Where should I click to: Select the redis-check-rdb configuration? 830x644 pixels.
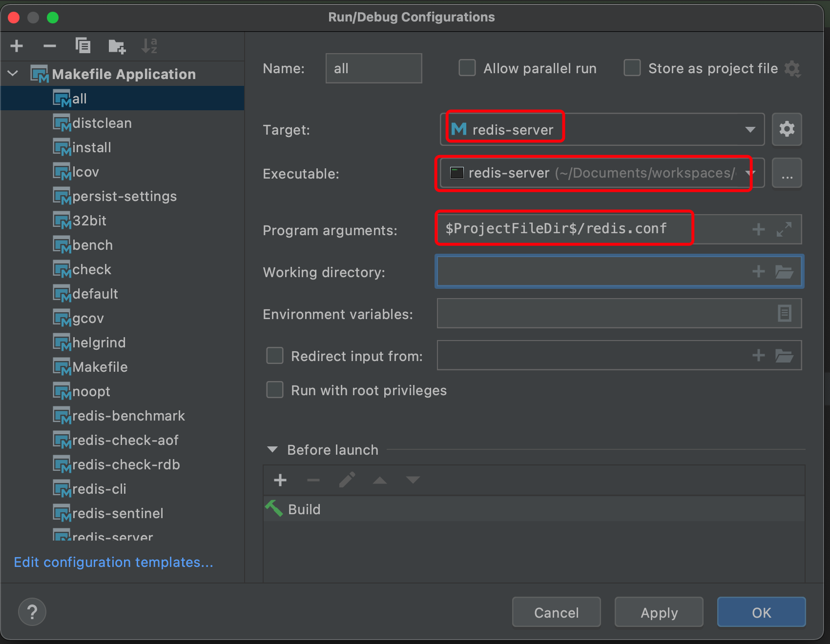click(123, 464)
